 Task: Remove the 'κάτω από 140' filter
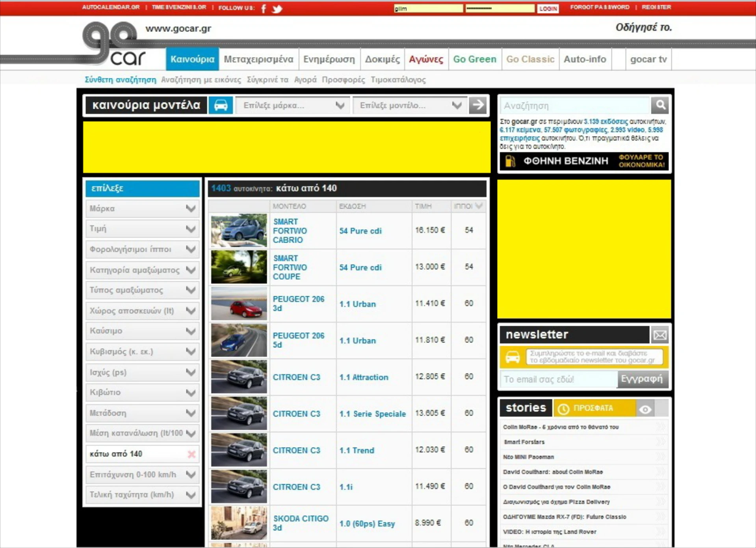[x=191, y=454]
